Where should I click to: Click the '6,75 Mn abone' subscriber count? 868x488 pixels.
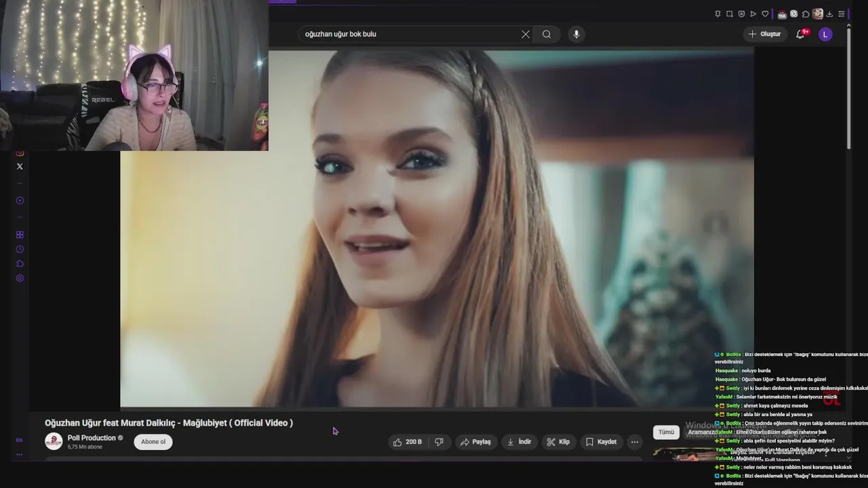(x=85, y=447)
